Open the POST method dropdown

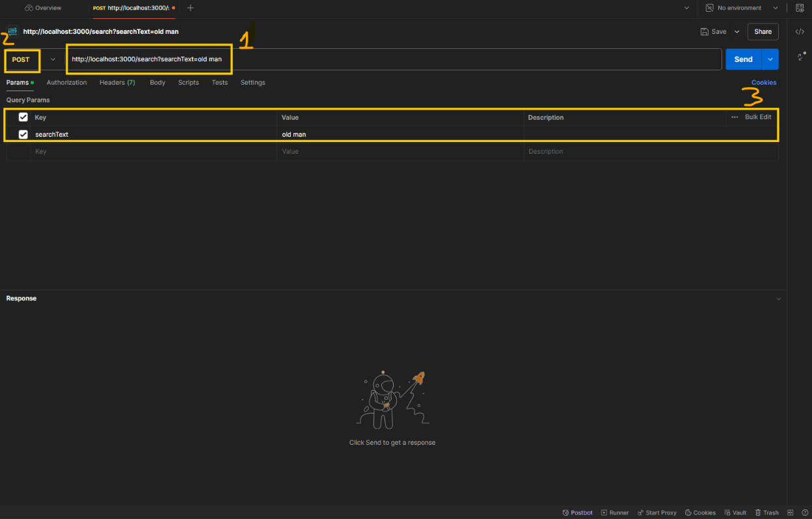click(53, 59)
